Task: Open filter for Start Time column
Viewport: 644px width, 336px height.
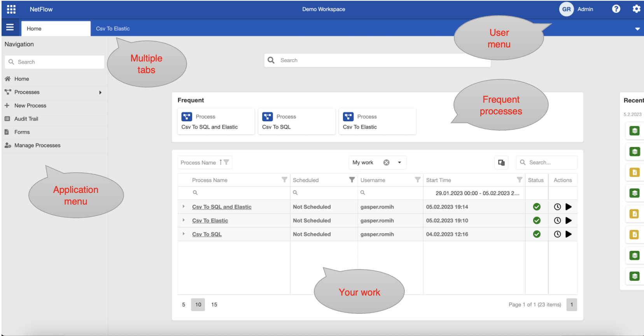Action: point(519,180)
